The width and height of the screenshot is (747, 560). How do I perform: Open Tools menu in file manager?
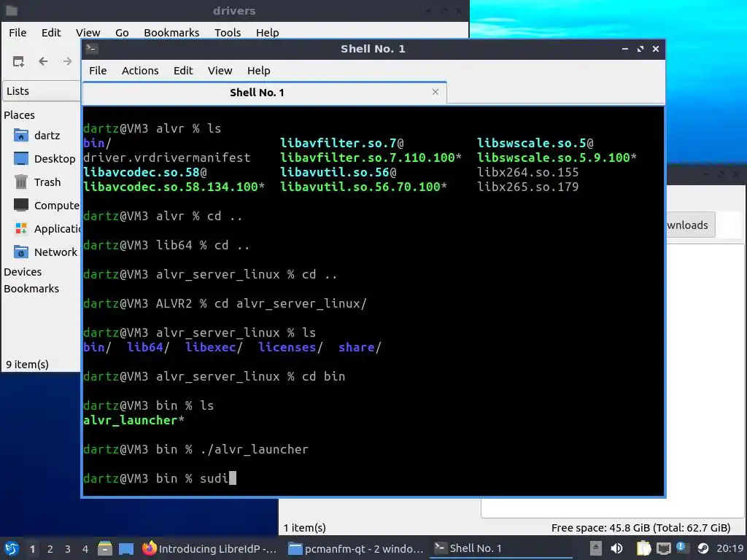pos(228,32)
